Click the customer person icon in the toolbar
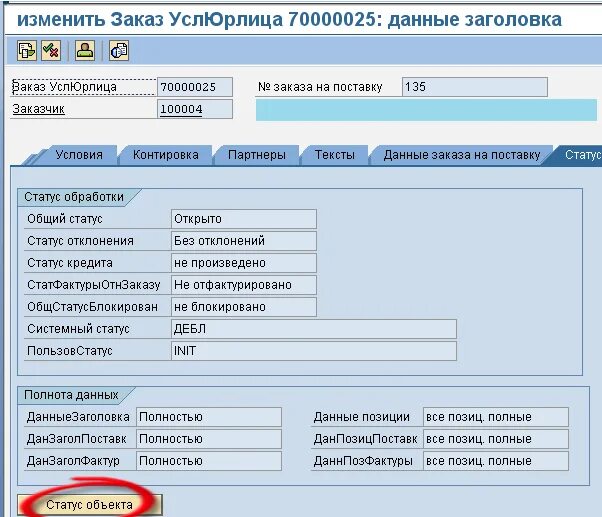Image resolution: width=602 pixels, height=517 pixels. coord(85,50)
